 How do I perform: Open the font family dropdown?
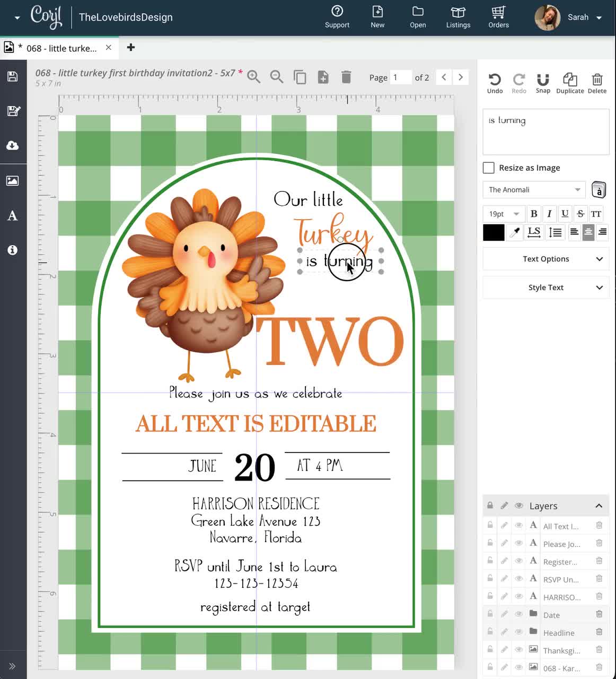coord(533,189)
